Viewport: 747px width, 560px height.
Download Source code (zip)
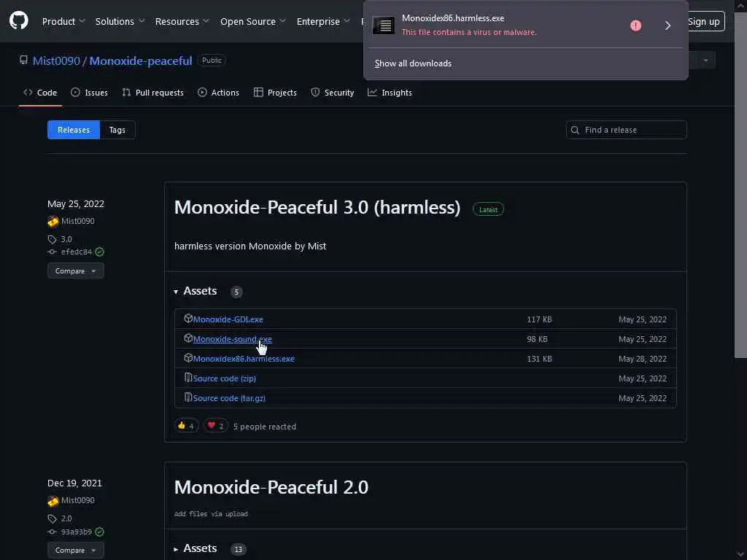click(225, 378)
